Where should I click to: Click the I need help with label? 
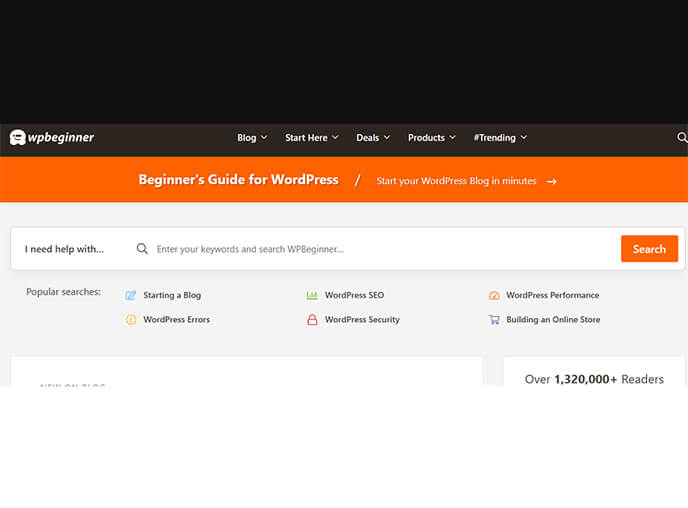[64, 249]
